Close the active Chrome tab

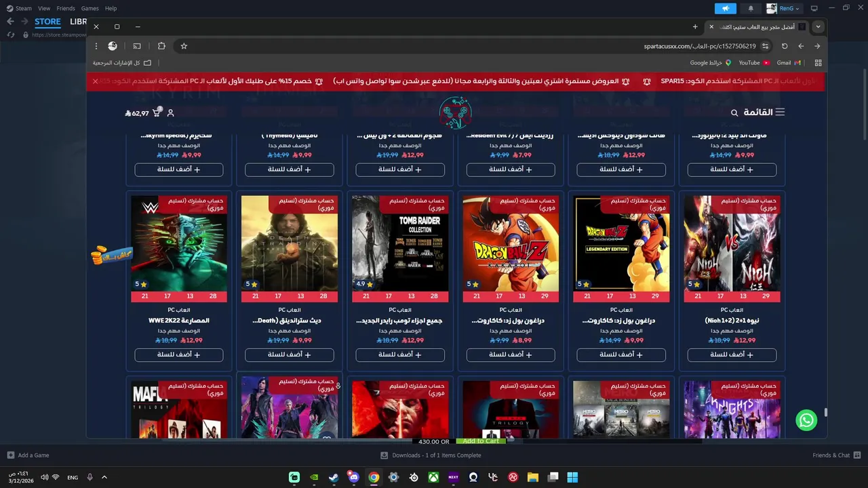pyautogui.click(x=711, y=26)
